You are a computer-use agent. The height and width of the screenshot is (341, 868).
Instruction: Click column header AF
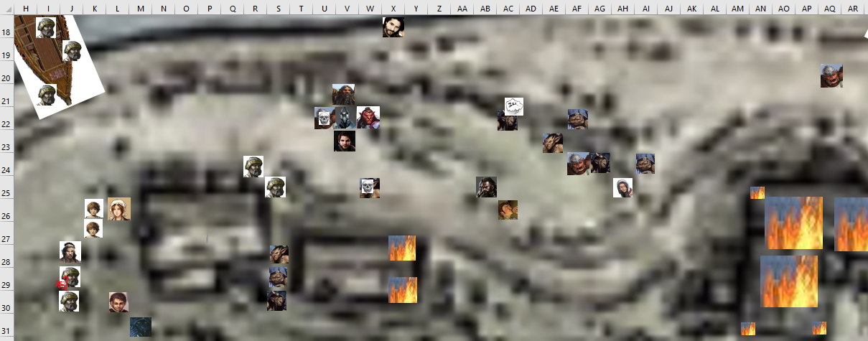click(577, 8)
